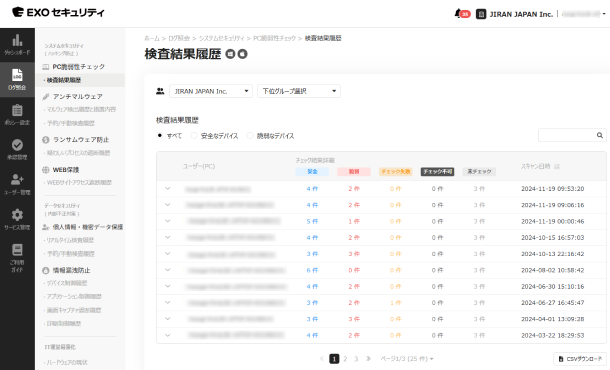
Task: Open the ページ1/3 (25 件) page-size dropdown
Action: 407,359
